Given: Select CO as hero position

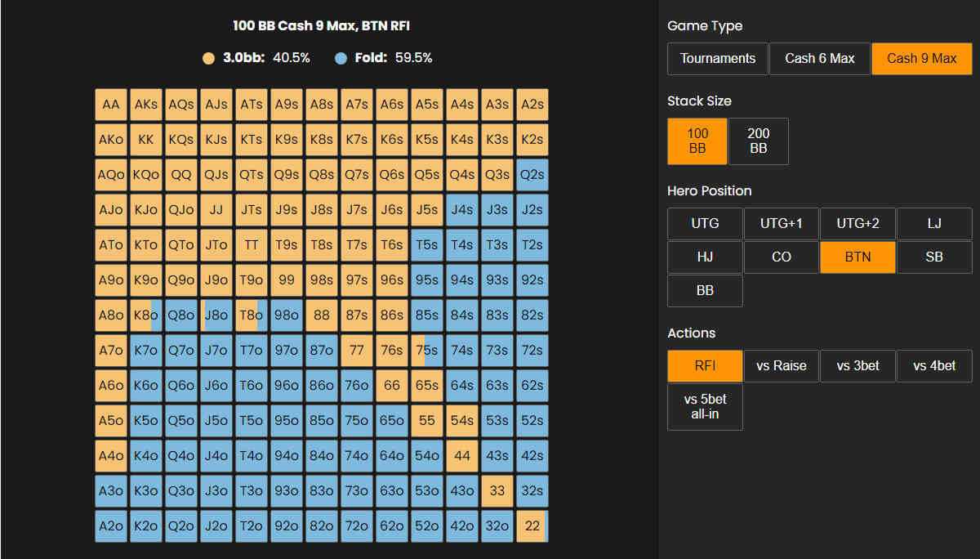Looking at the screenshot, I should pyautogui.click(x=782, y=257).
